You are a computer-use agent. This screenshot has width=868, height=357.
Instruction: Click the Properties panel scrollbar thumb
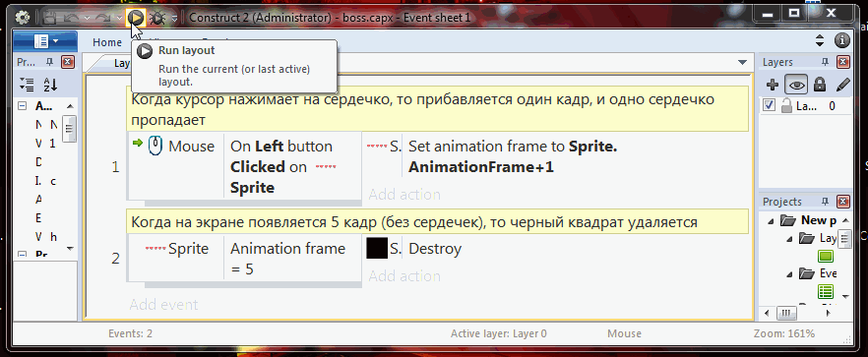tap(70, 129)
